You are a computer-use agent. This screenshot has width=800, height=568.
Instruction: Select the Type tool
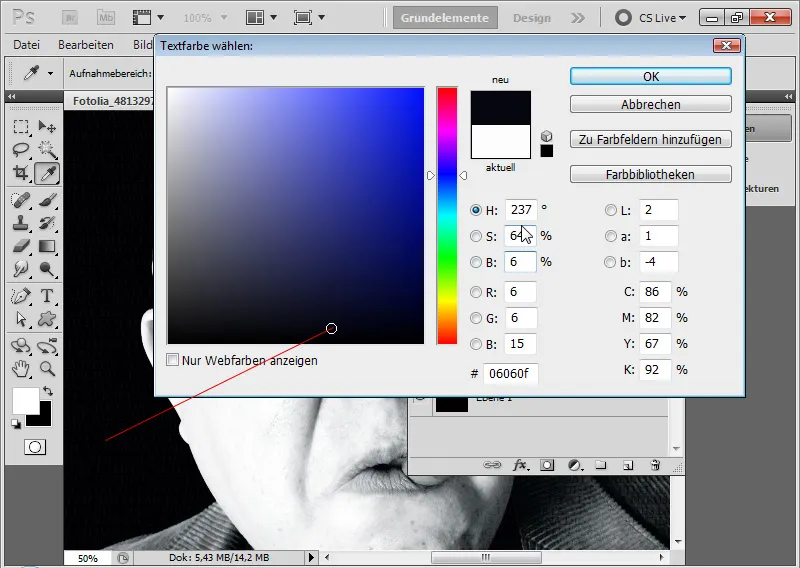tap(47, 296)
